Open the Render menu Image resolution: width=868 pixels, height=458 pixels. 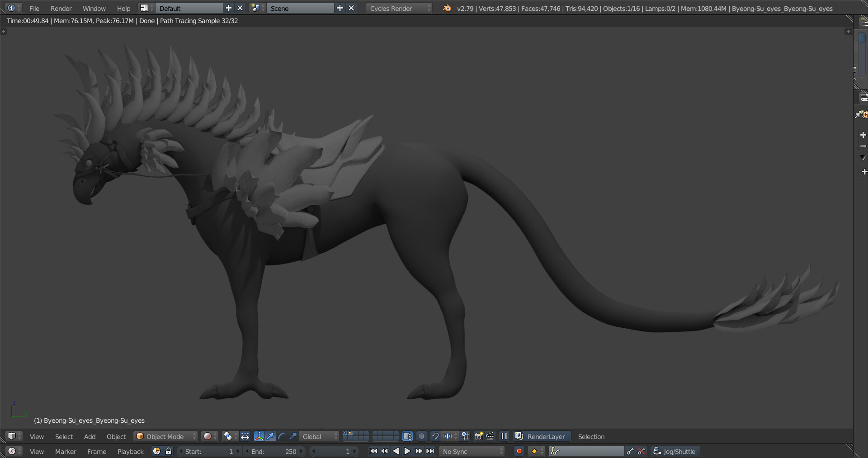coord(61,8)
